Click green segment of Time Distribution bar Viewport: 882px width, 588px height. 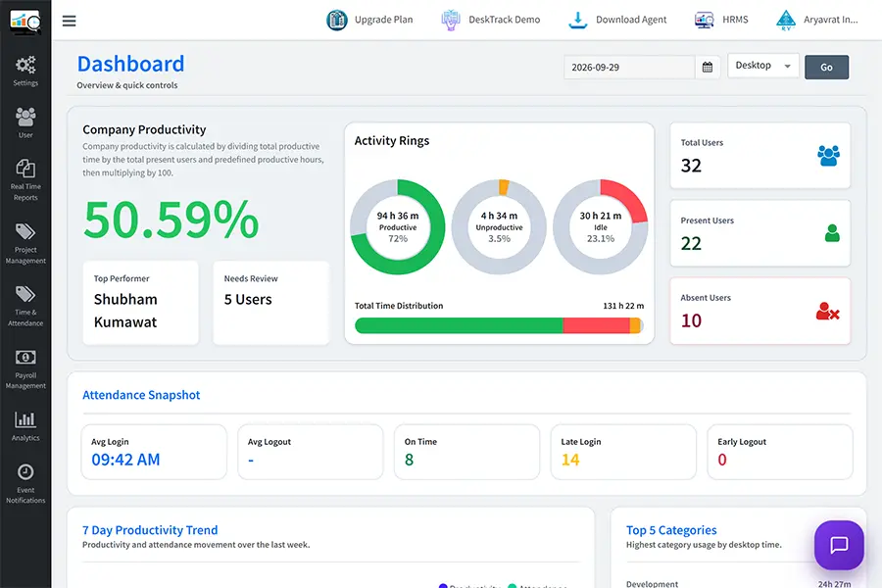459,325
